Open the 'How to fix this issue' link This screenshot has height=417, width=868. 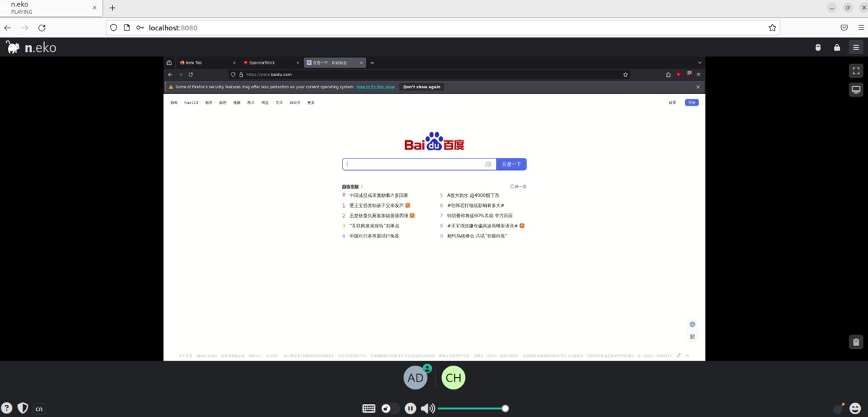[x=376, y=86]
